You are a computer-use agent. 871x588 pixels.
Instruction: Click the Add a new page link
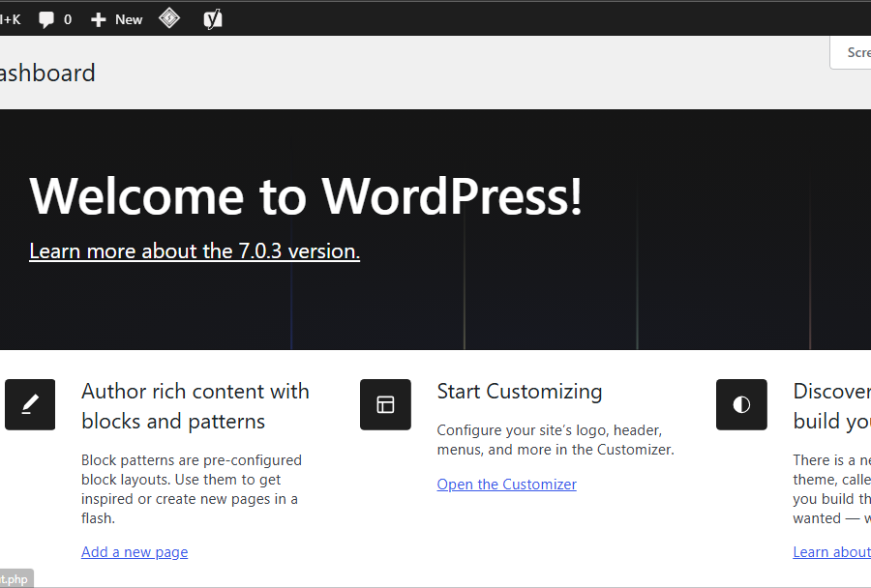pos(135,552)
